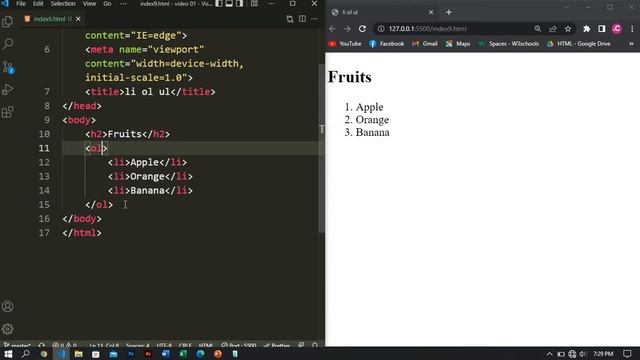Open Customize Layout in VS Code title bar
640x360 pixels.
coord(254,4)
